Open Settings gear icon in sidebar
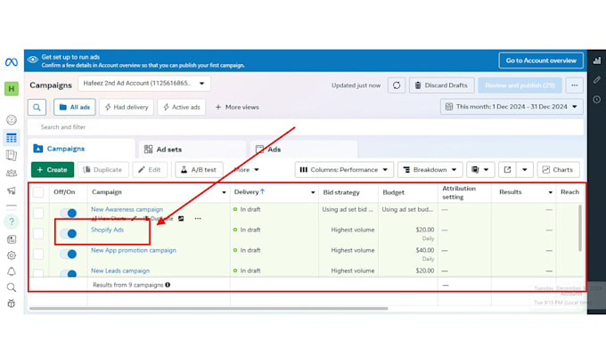 point(12,255)
